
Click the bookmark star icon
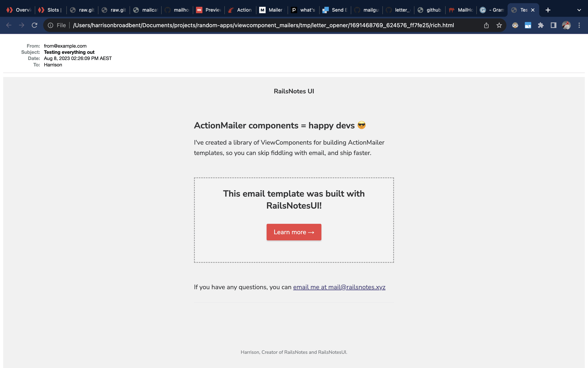(499, 25)
